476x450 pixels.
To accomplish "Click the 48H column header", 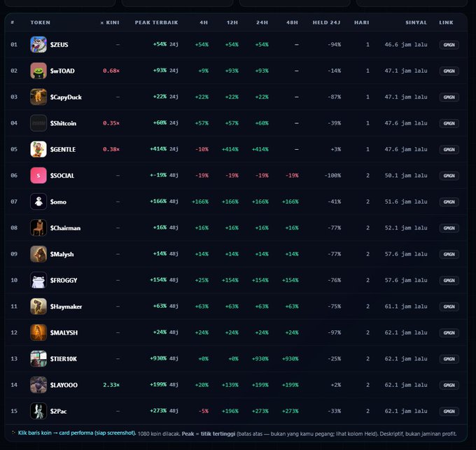I will click(x=292, y=22).
